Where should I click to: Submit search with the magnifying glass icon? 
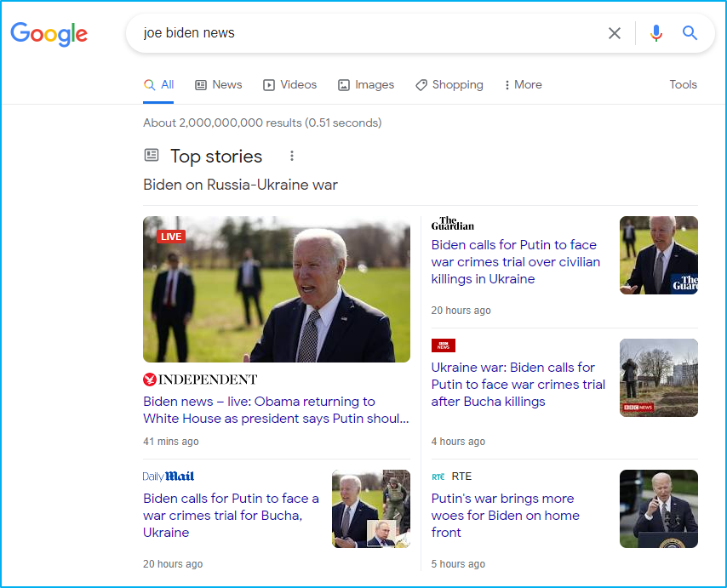(690, 33)
